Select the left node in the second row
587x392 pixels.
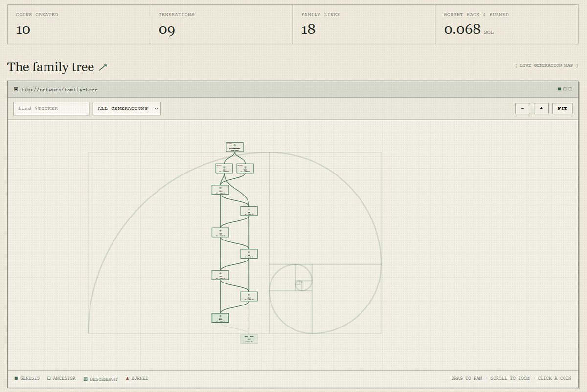click(224, 168)
